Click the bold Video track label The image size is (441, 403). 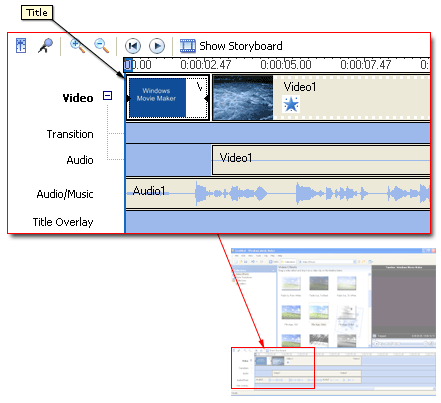coord(78,98)
